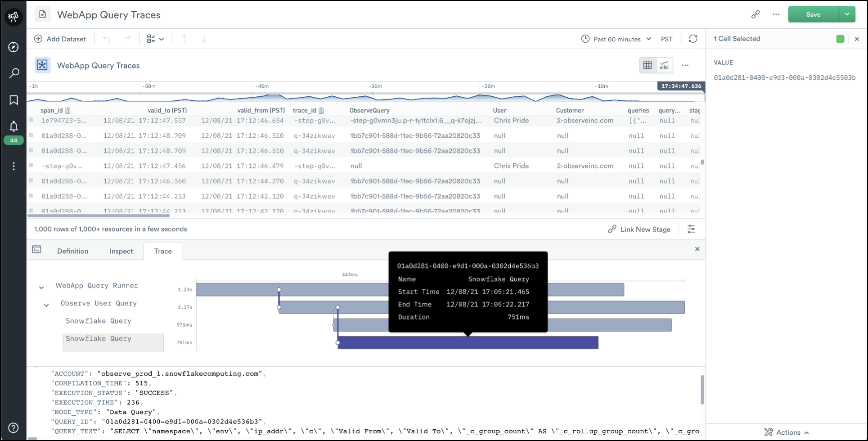Image resolution: width=868 pixels, height=441 pixels.
Task: Refresh the worksheet data
Action: [693, 39]
